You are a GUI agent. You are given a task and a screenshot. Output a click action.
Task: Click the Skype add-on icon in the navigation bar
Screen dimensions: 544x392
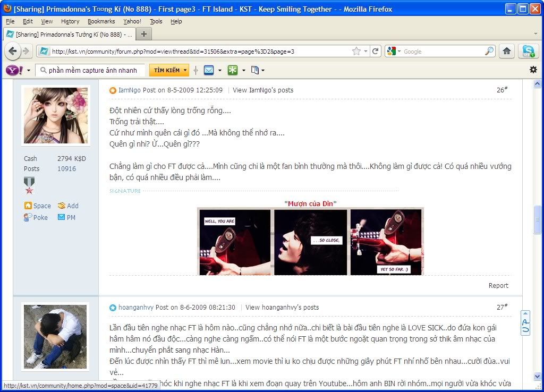click(529, 52)
